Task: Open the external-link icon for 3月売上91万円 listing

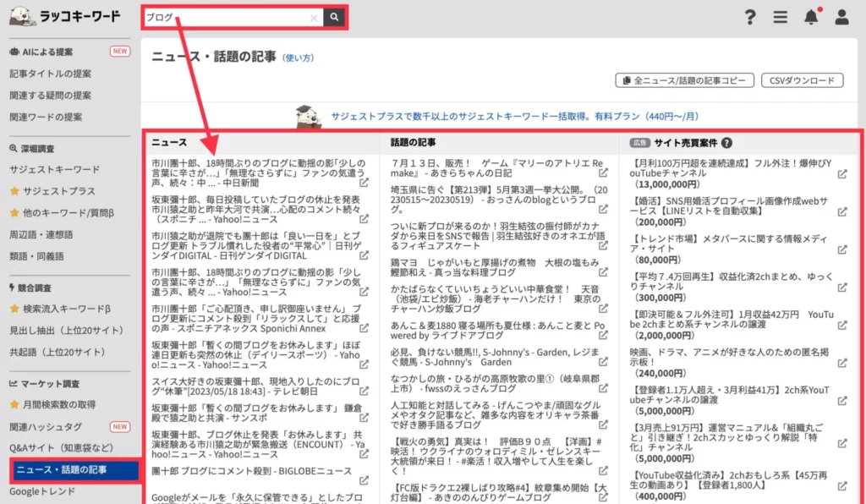Action: tap(842, 443)
